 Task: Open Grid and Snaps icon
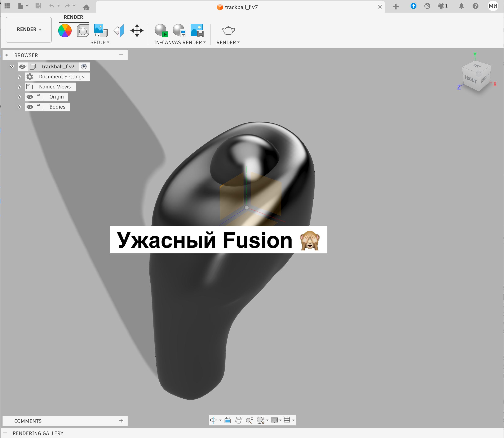pyautogui.click(x=287, y=420)
